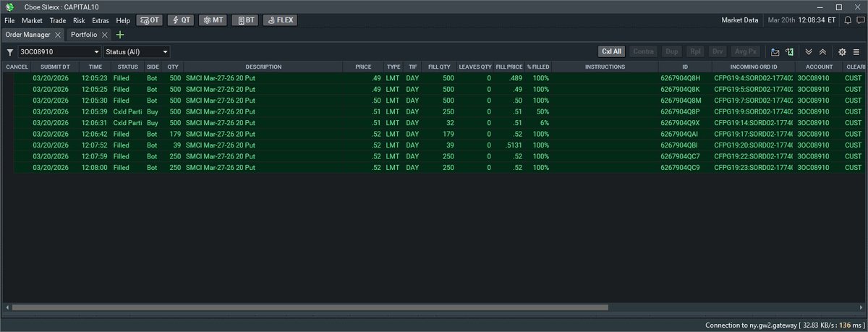Sort by the FILL QTY column header
Image resolution: width=868 pixels, height=332 pixels.
pyautogui.click(x=439, y=67)
